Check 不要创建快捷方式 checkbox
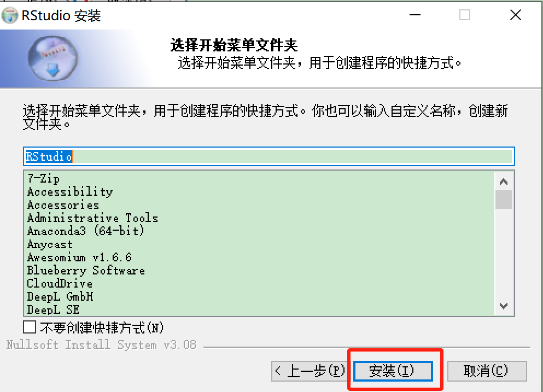This screenshot has height=392, width=543. pyautogui.click(x=30, y=327)
